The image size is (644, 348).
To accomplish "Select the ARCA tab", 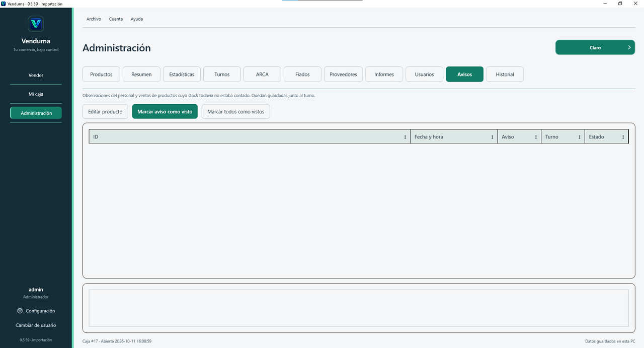I will [x=262, y=74].
